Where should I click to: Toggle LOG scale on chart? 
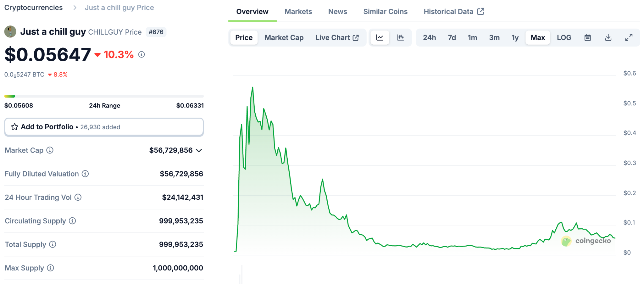[x=564, y=38]
